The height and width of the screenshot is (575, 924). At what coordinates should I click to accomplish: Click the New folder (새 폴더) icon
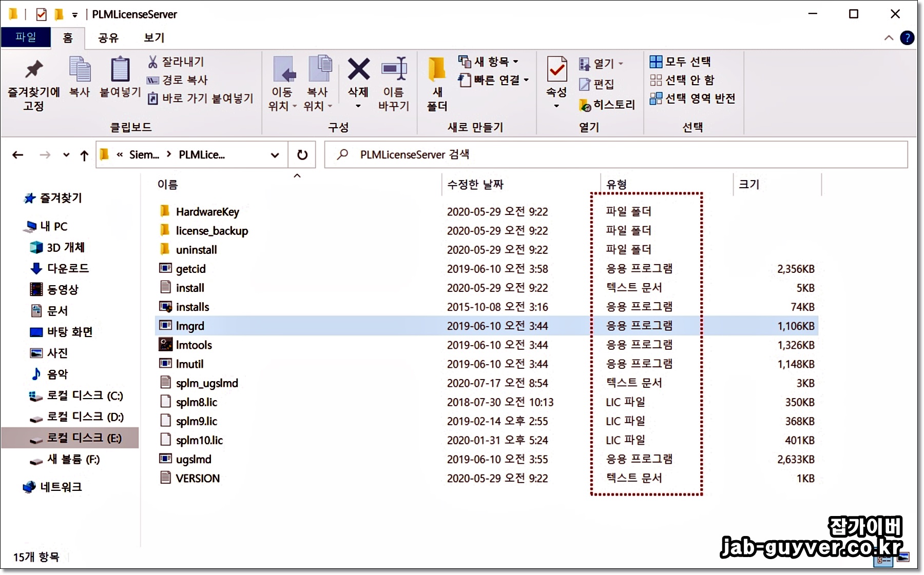(x=437, y=69)
